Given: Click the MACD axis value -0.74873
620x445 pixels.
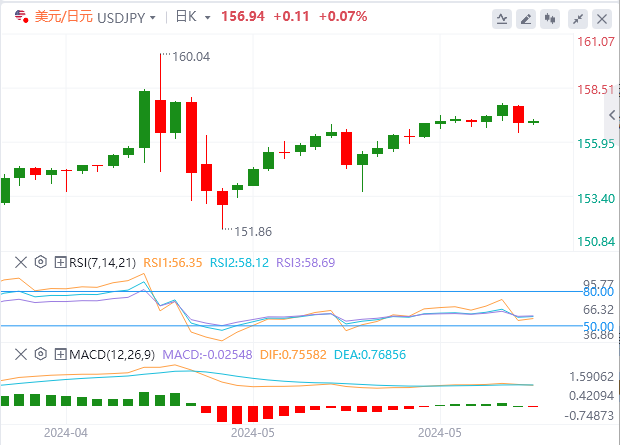Looking at the screenshot, I should (x=589, y=416).
